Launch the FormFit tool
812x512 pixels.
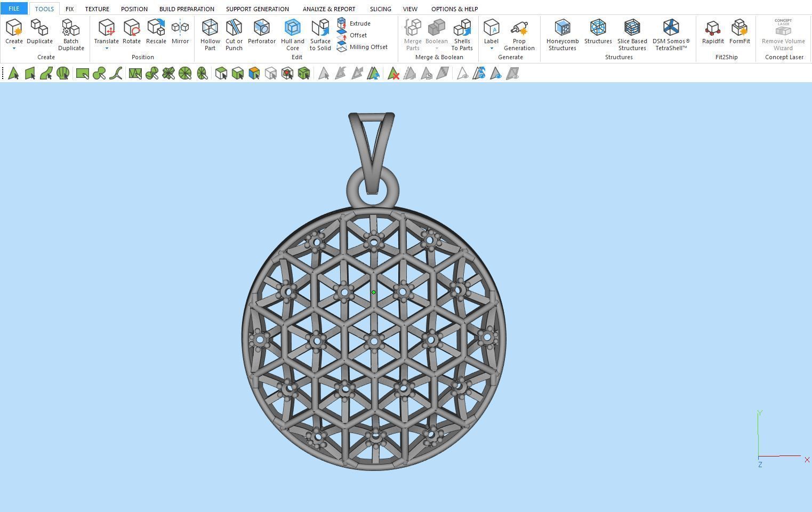739,32
